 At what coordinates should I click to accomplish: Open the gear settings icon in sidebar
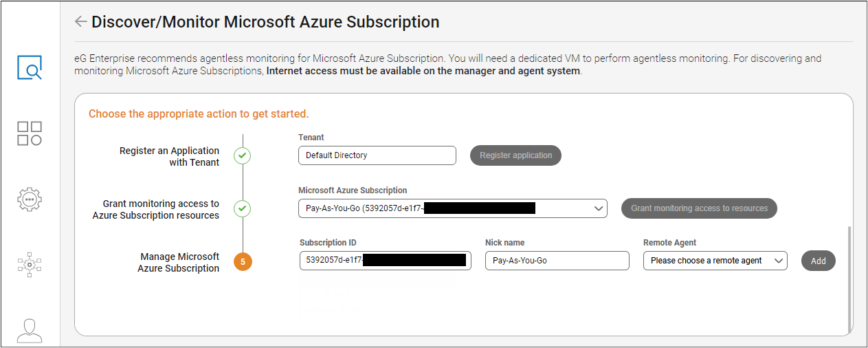pyautogui.click(x=30, y=199)
